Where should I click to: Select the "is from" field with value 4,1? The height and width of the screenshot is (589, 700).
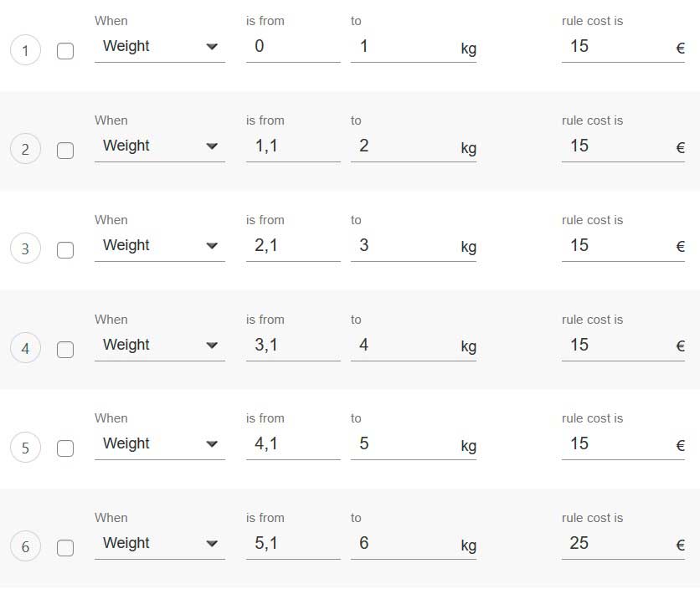[x=292, y=444]
